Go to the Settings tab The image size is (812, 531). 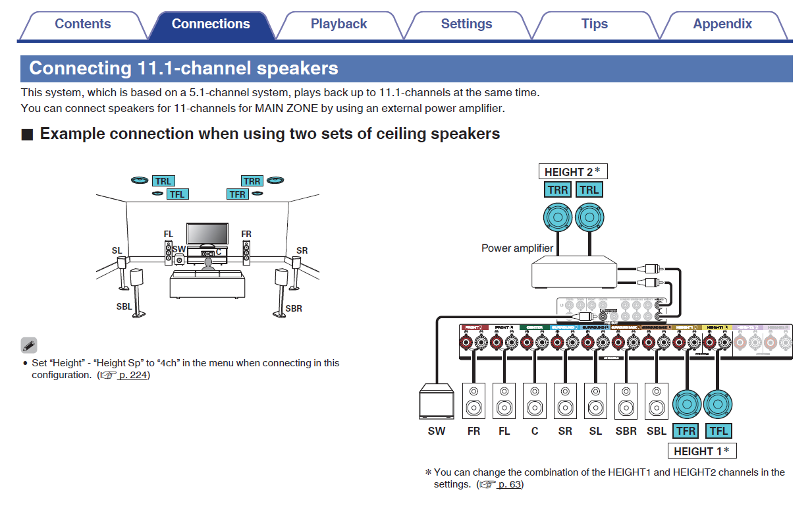pyautogui.click(x=466, y=24)
